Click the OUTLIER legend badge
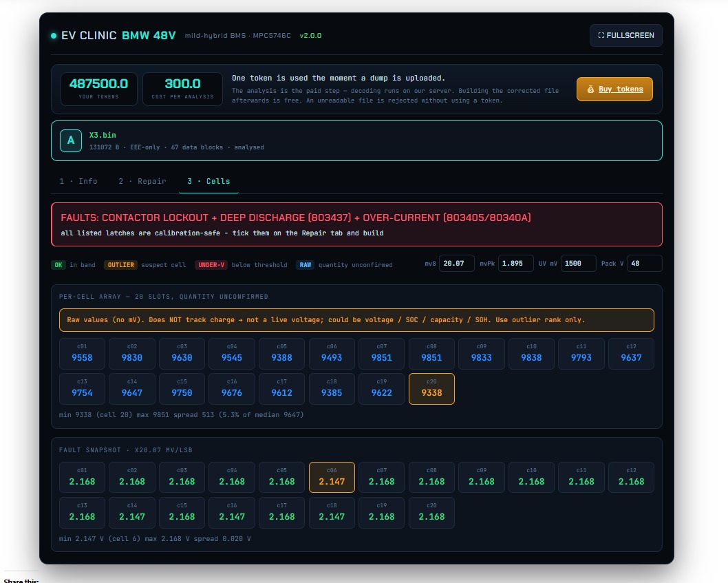Screen dimensions: 728x583 [120, 265]
